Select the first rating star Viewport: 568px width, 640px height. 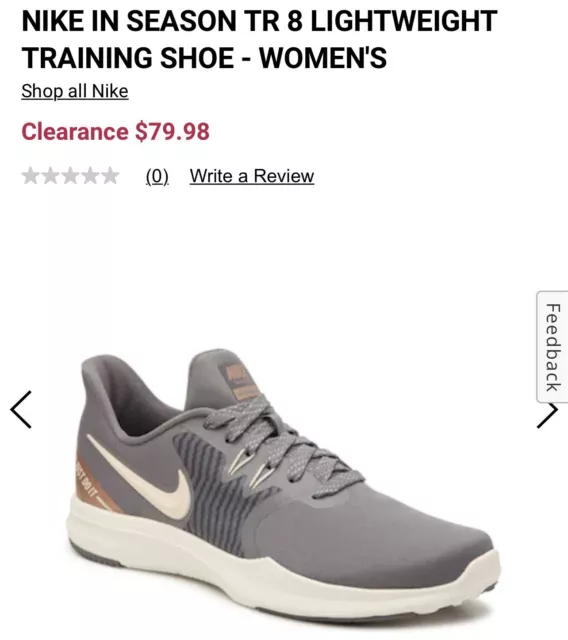(x=31, y=176)
